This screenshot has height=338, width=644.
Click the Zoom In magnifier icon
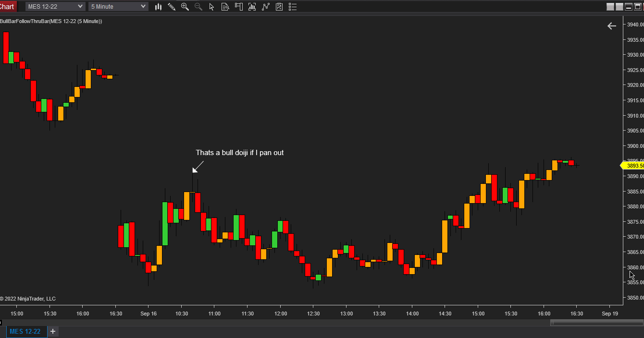(x=185, y=7)
